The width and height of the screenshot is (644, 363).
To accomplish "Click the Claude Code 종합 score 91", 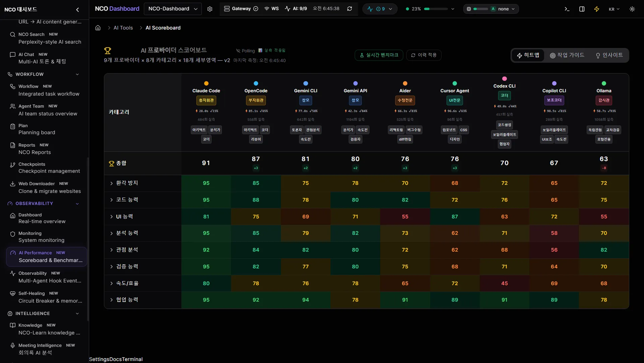I will (206, 163).
